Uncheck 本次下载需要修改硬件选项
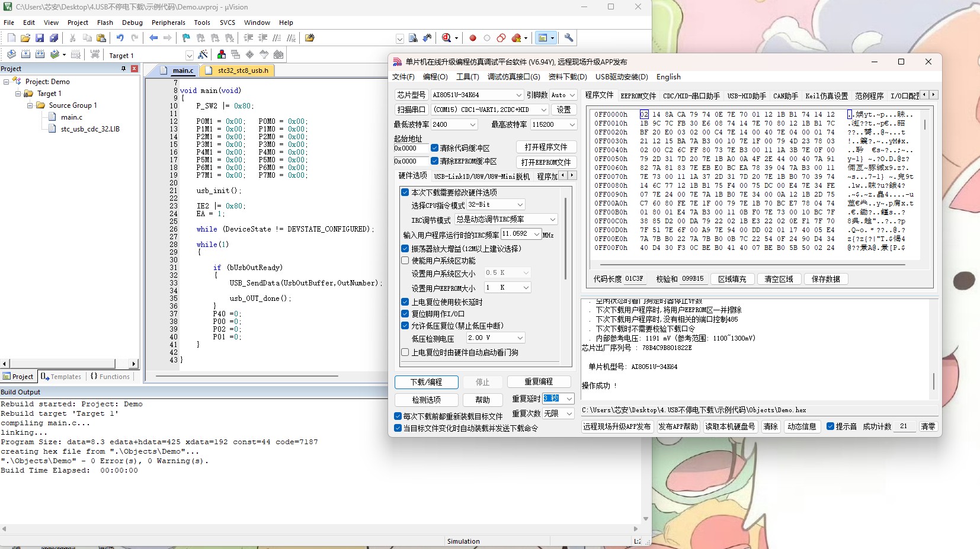This screenshot has height=549, width=980. tap(405, 192)
